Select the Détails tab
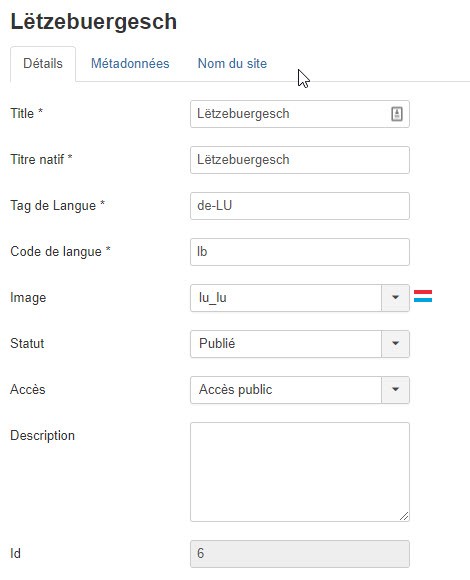The height and width of the screenshot is (580, 470). tap(43, 64)
